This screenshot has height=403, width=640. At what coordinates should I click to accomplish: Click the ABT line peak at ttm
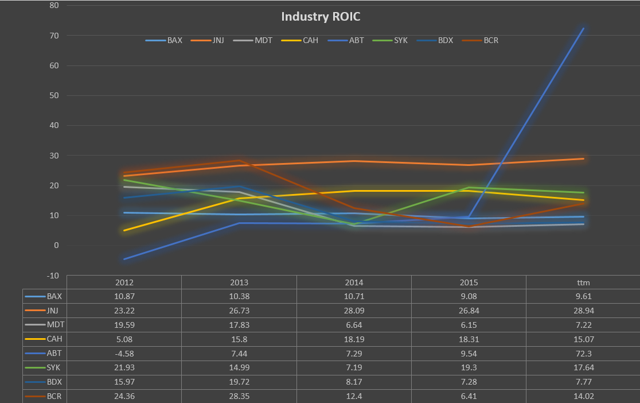coord(583,29)
